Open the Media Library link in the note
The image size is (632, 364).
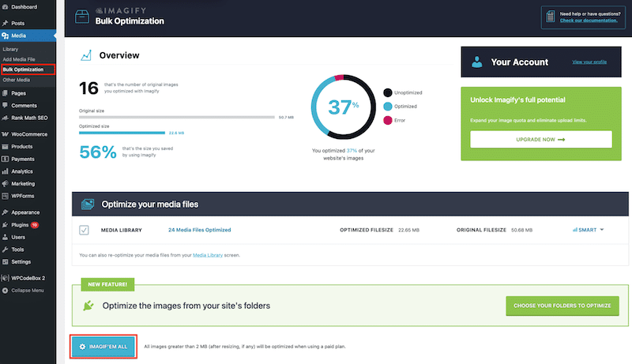[208, 255]
